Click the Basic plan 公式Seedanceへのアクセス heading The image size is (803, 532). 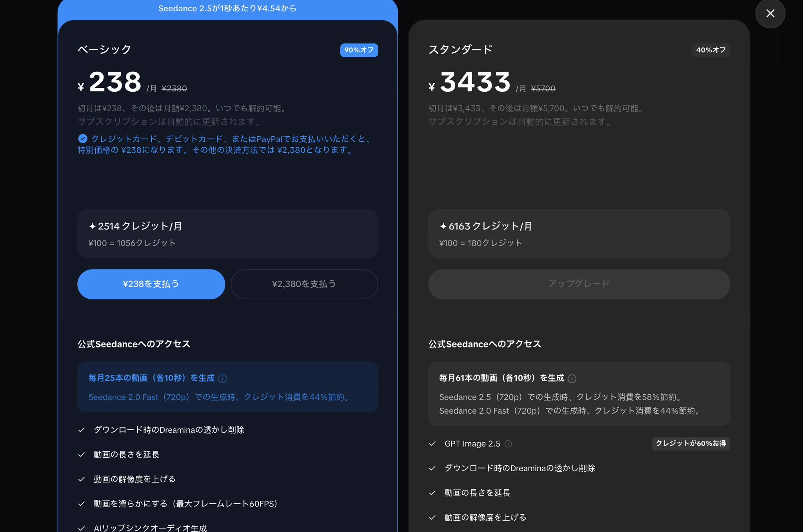point(134,344)
